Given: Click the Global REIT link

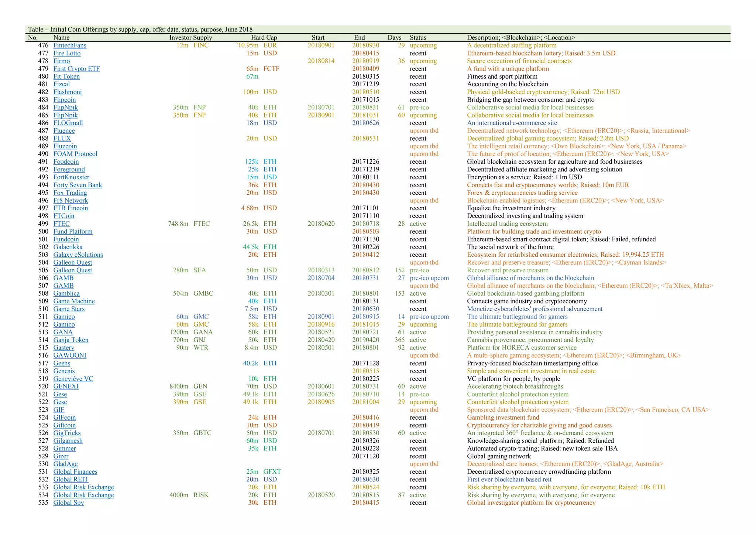Looking at the screenshot, I should 71,480.
